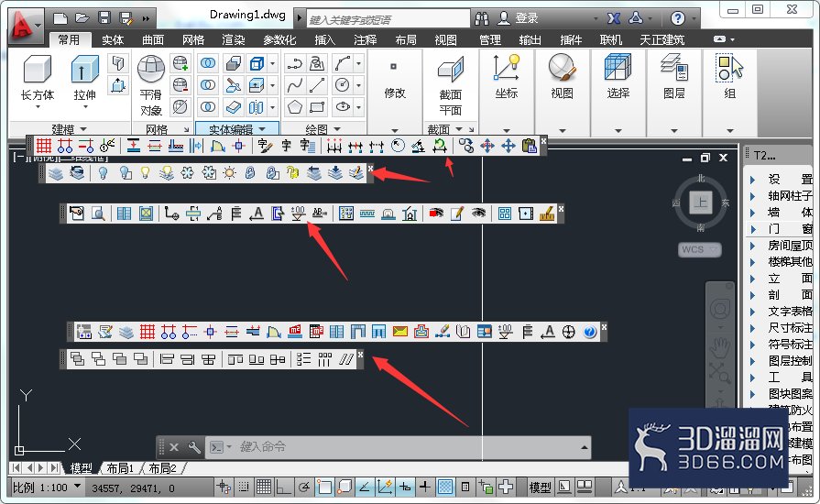Open the 坐标 coordinates panel
This screenshot has height=504, width=820.
[x=506, y=76]
